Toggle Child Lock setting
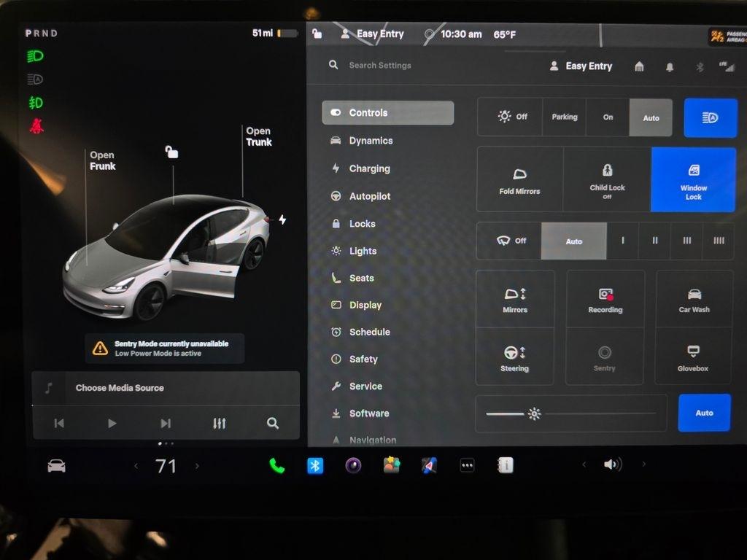Screen dimensions: 747x560 point(607,179)
